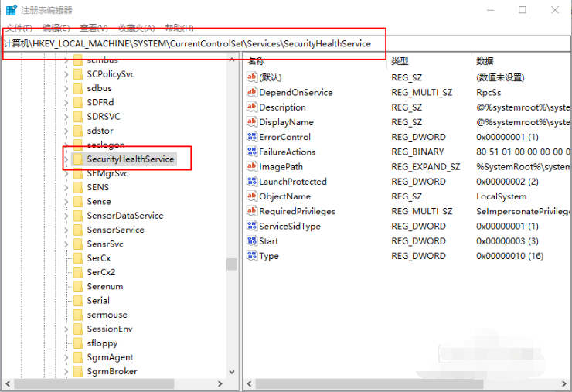The height and width of the screenshot is (392, 572).
Task: Select the SensorDataService key
Action: tap(124, 215)
